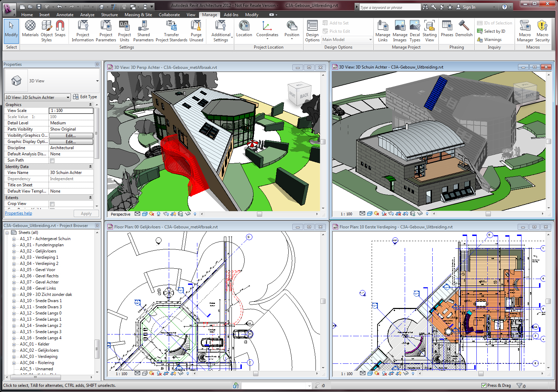Select sheet A3_07 - Gevel Achter
This screenshot has width=558, height=392.
(39, 282)
